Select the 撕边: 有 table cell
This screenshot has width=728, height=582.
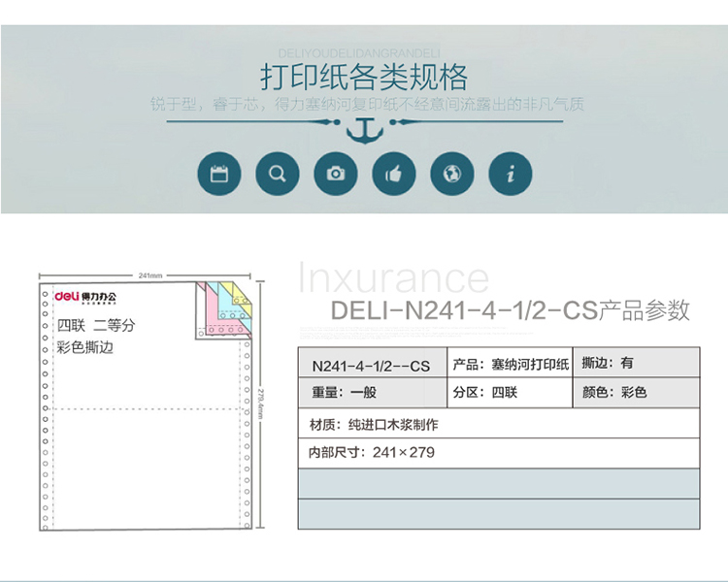tap(636, 363)
